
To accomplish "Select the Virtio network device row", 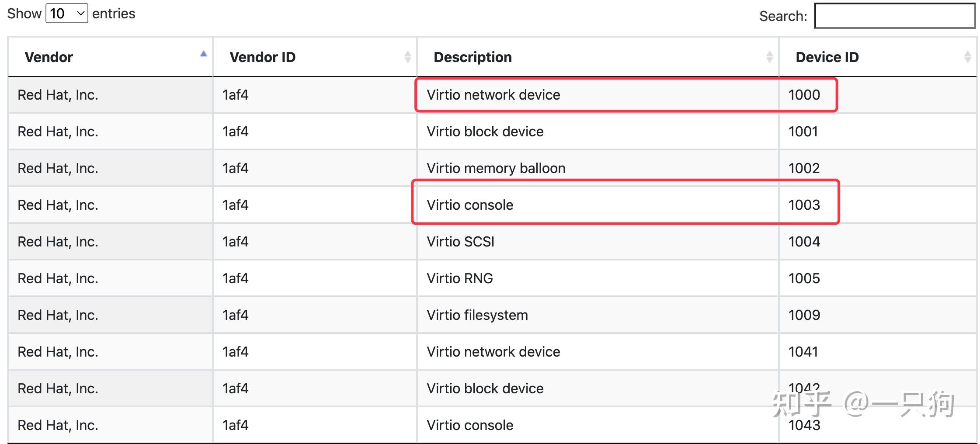I will pos(493,95).
